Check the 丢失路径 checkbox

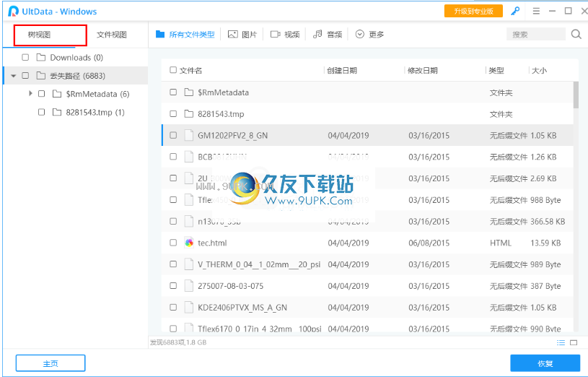click(25, 76)
